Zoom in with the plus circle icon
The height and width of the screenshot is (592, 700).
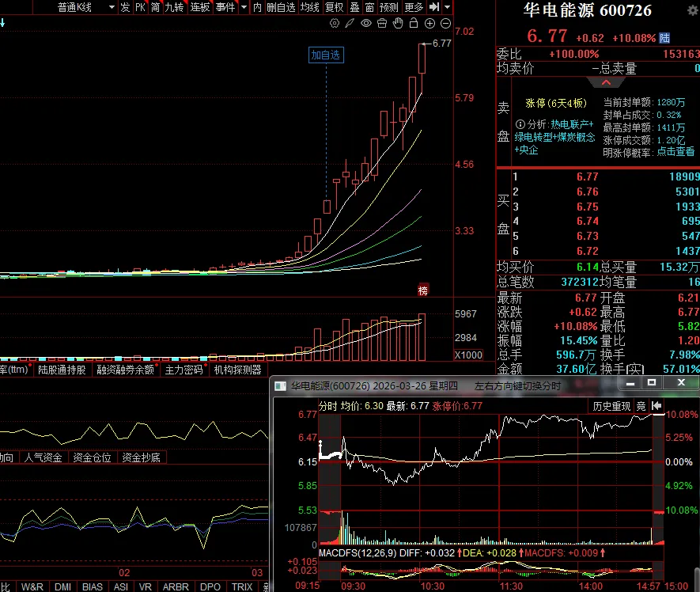(x=429, y=23)
